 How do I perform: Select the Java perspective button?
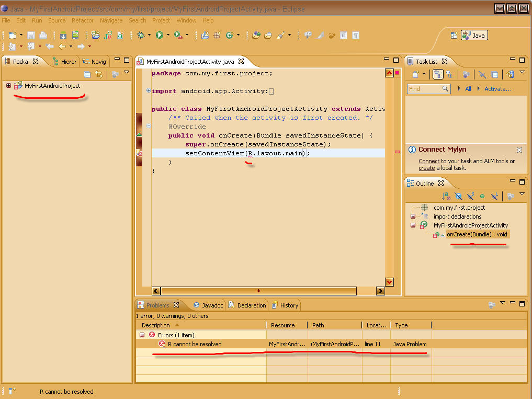click(474, 35)
